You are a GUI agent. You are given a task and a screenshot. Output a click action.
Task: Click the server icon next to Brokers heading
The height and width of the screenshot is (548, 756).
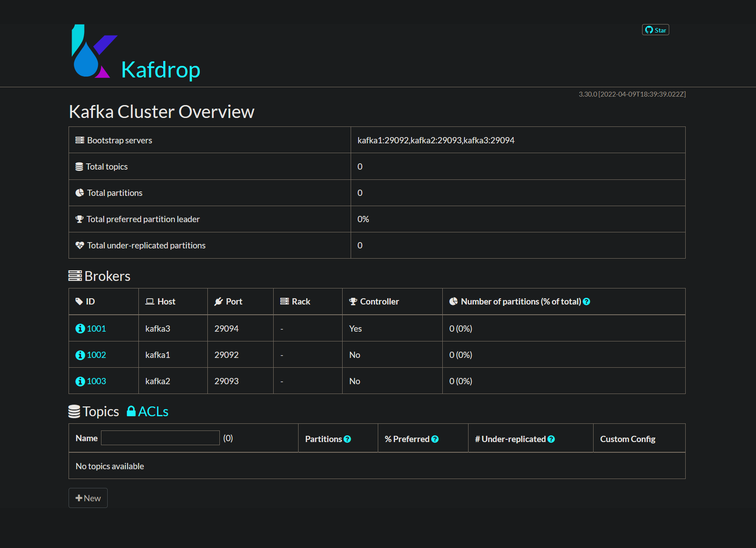click(x=75, y=276)
